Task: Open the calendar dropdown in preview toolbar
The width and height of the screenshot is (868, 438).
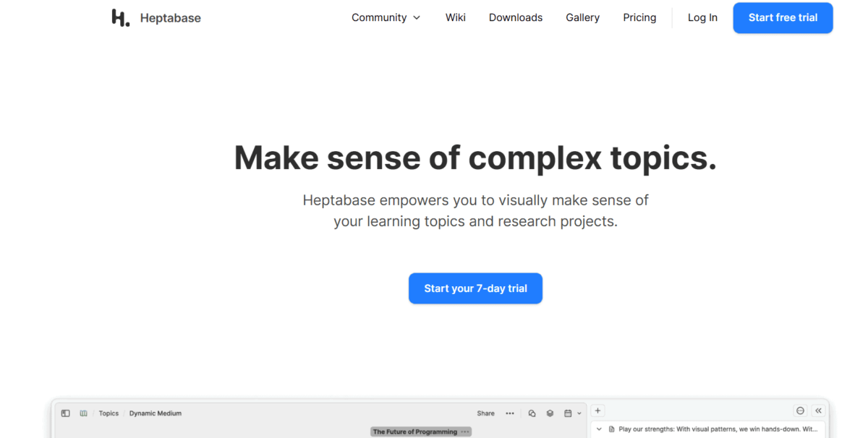Action: 573,413
